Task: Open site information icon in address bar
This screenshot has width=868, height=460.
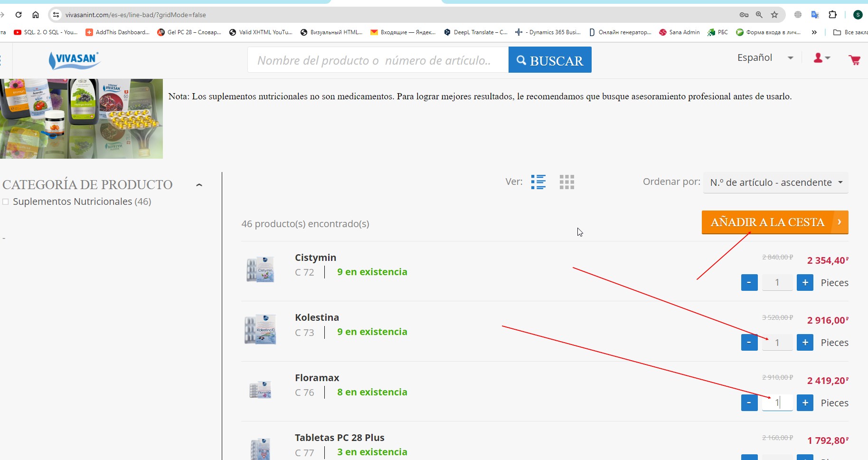Action: click(56, 15)
